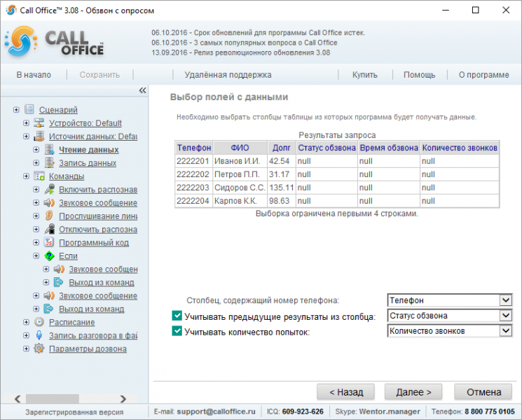Screen dimensions: 522x420
Task: Click the Call Office logo
Action: [54, 42]
